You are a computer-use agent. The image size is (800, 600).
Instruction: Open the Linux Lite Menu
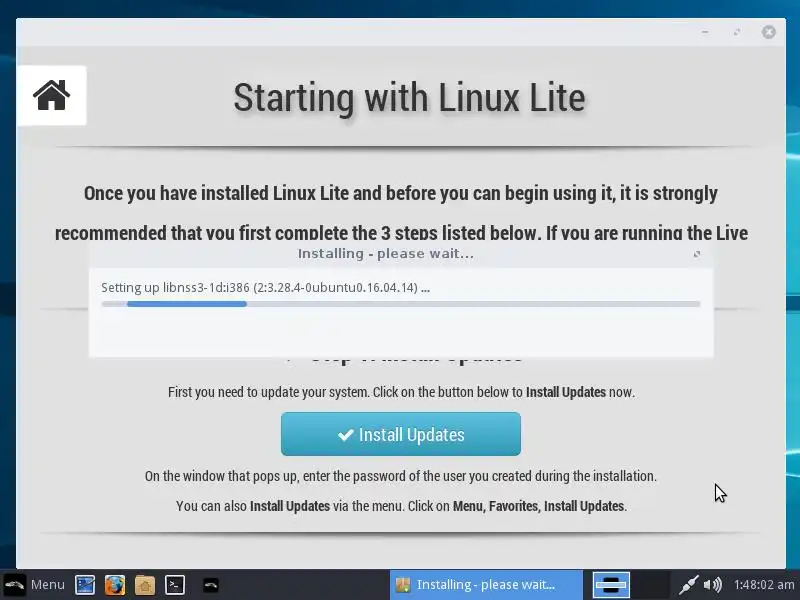click(x=34, y=585)
